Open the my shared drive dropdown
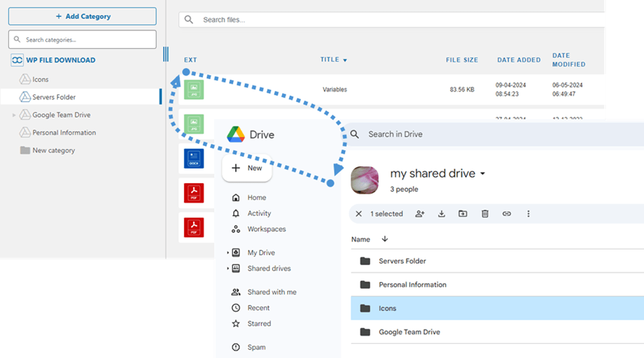 pyautogui.click(x=483, y=173)
